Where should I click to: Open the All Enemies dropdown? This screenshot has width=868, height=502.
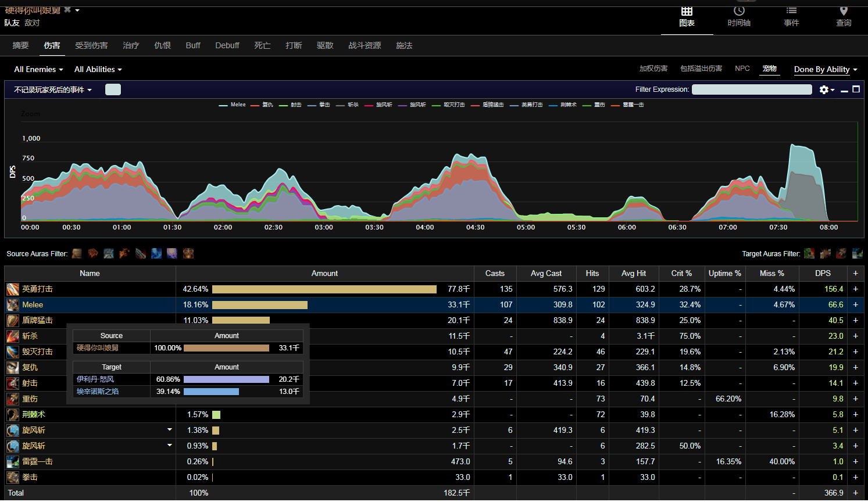38,69
